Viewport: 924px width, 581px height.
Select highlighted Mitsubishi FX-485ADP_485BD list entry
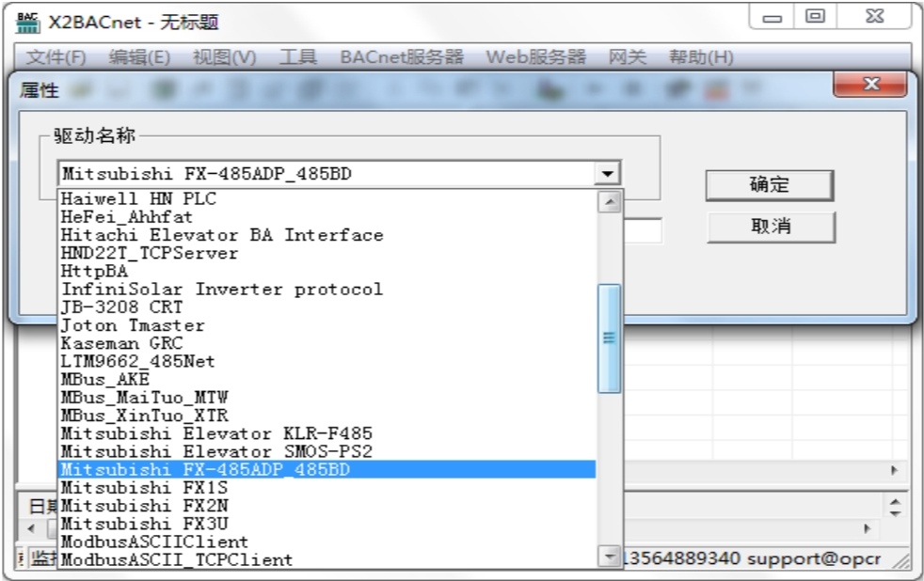pos(327,470)
